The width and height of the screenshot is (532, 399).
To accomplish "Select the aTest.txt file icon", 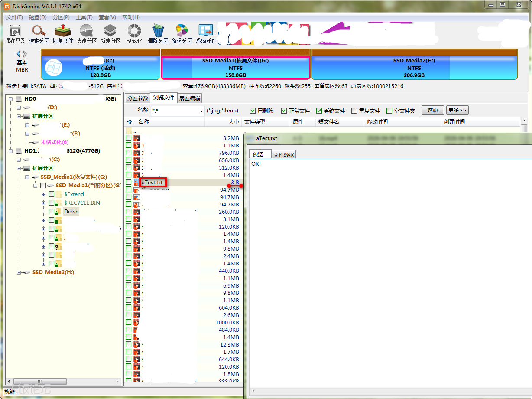I will click(x=137, y=183).
